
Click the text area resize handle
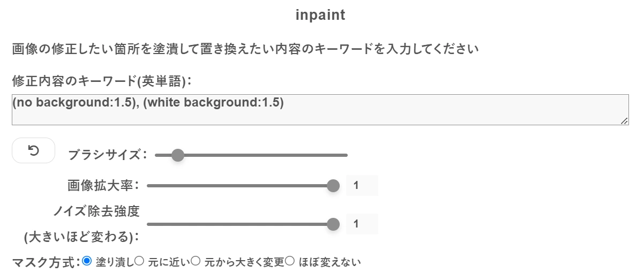tap(624, 122)
